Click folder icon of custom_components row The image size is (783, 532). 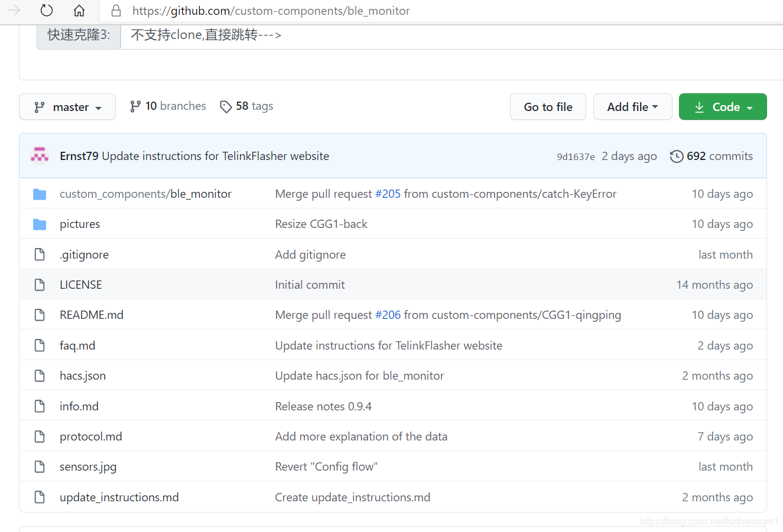40,194
